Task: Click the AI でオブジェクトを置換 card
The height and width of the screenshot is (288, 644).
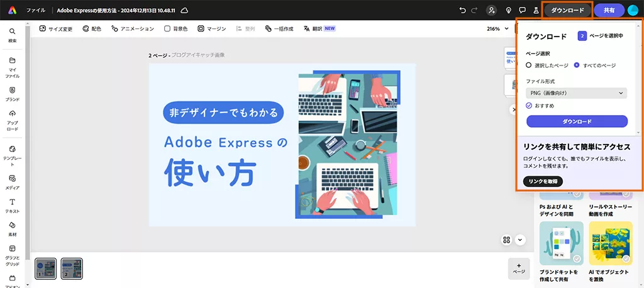Action: [611, 253]
